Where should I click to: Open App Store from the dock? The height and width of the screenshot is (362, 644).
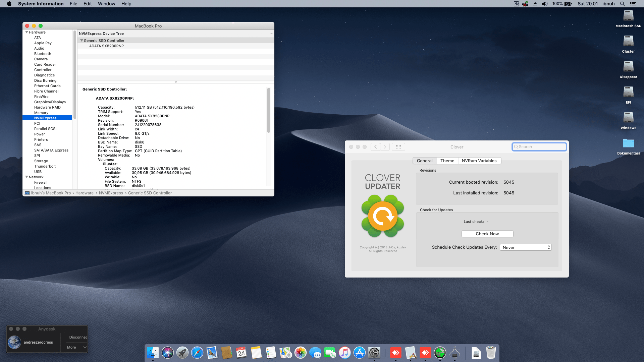tap(360, 353)
